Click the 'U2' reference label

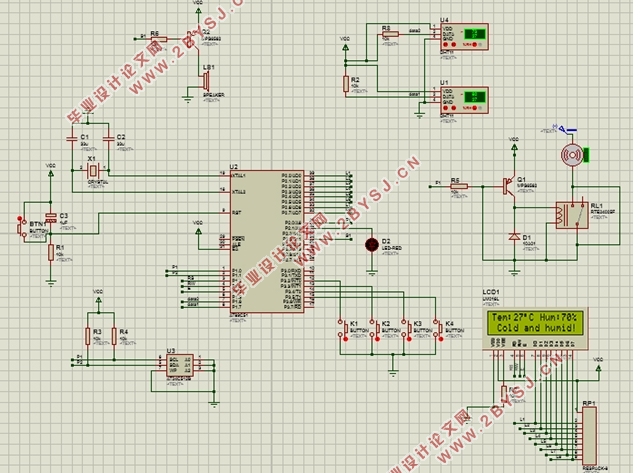(x=233, y=167)
